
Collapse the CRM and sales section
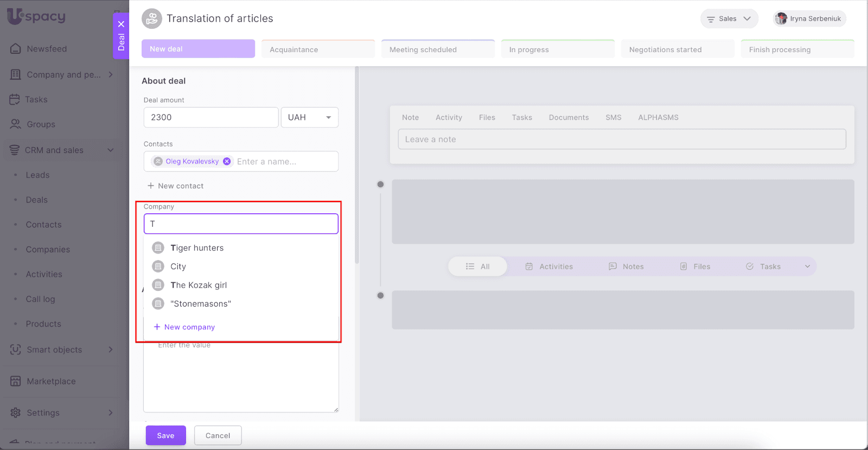click(111, 150)
